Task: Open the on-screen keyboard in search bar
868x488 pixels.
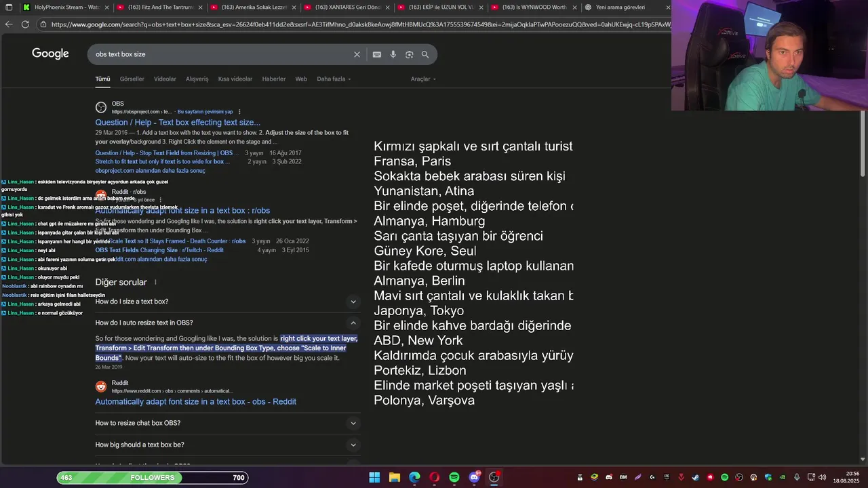Action: [x=377, y=54]
